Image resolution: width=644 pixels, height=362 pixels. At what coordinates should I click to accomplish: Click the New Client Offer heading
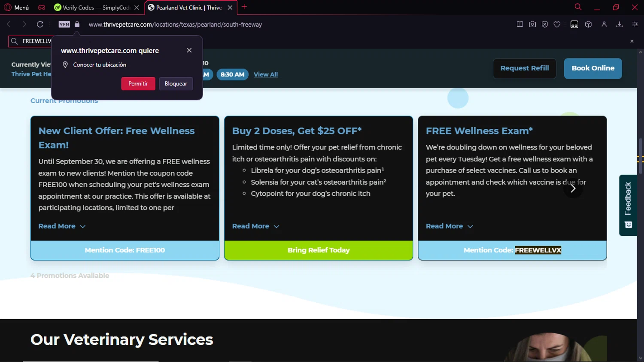point(116,138)
